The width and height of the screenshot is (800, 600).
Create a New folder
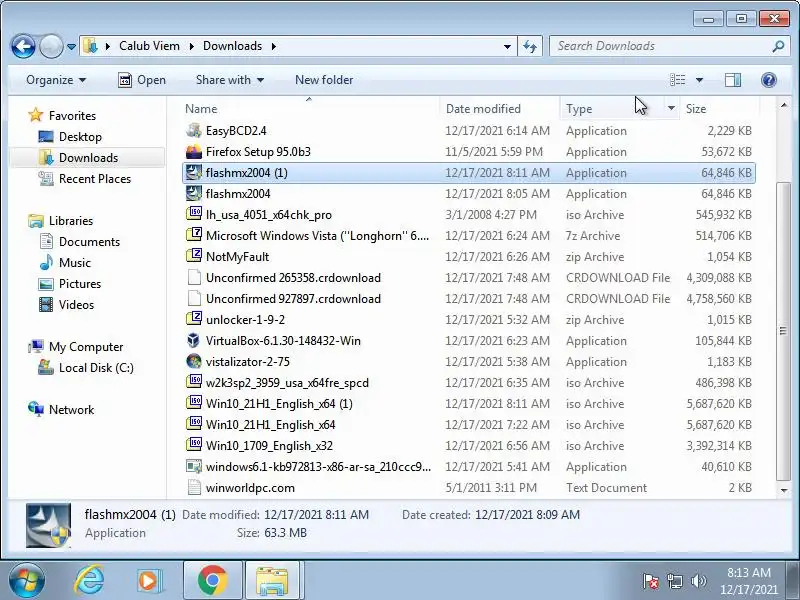(x=324, y=80)
